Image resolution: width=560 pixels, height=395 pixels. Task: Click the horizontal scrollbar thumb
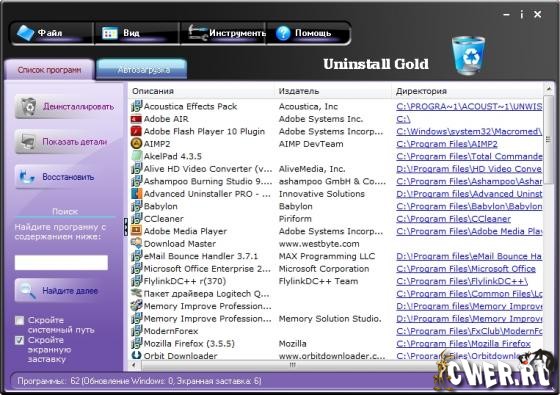pyautogui.click(x=292, y=365)
